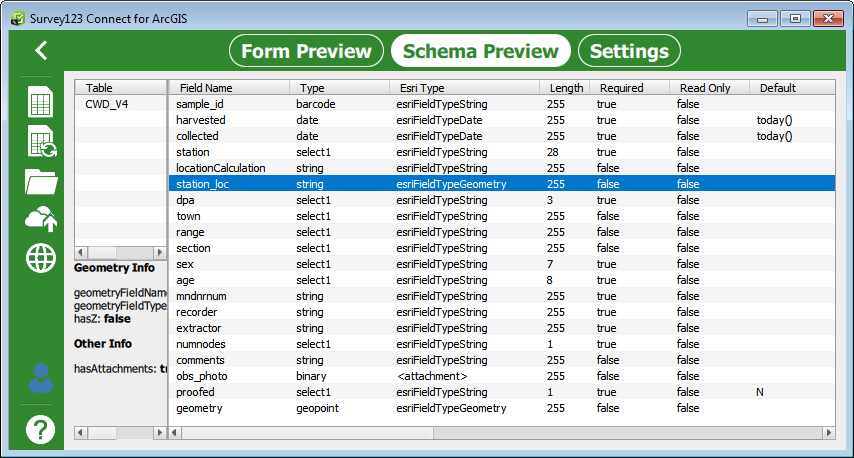
Task: Select the CWD_V4 table entry
Action: pyautogui.click(x=107, y=104)
